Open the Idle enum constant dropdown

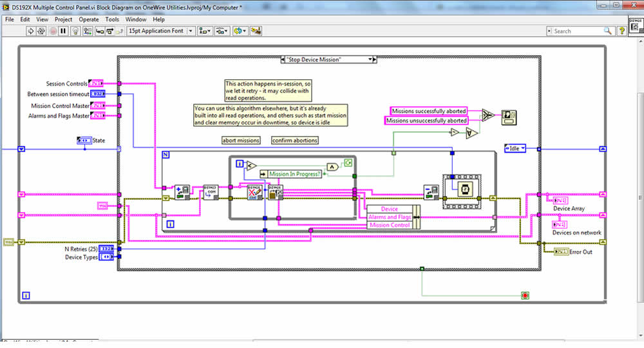click(x=515, y=148)
